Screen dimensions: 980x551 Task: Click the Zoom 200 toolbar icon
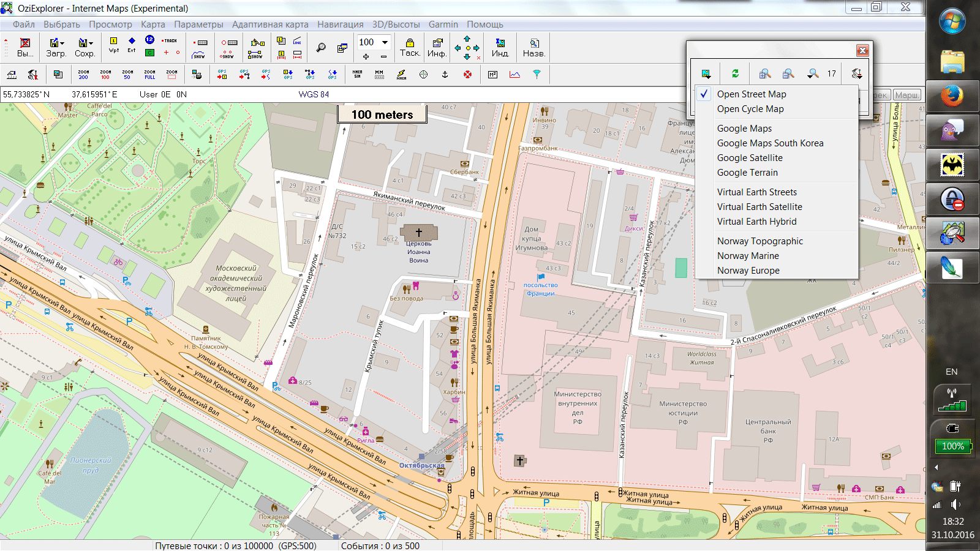83,75
